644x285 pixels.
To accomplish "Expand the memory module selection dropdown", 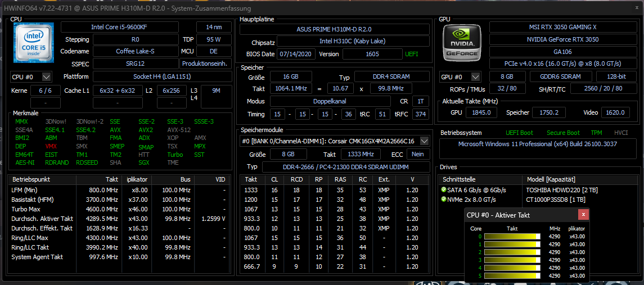I will [x=425, y=141].
